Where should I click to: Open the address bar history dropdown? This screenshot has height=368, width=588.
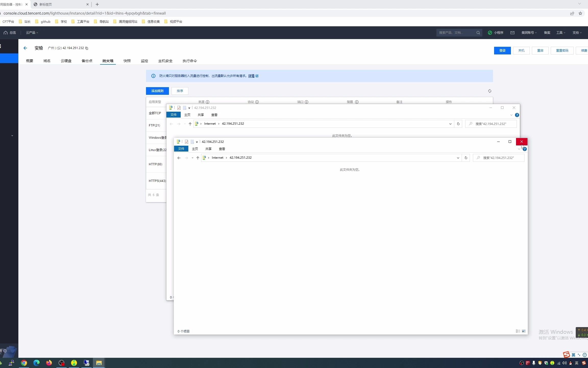coord(458,158)
